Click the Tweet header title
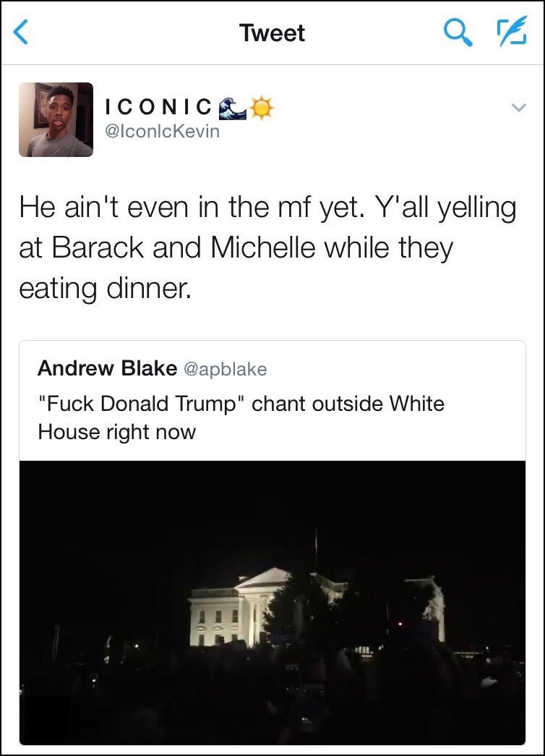The image size is (545, 756). coord(272,33)
